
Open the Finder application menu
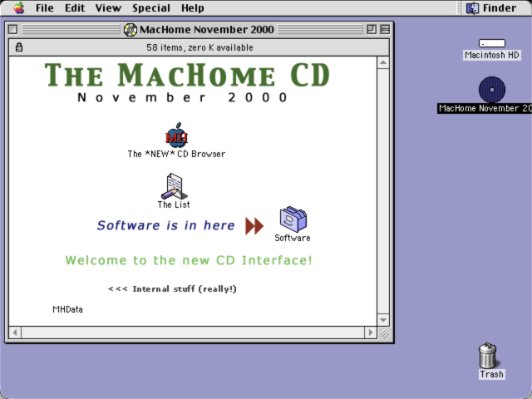click(491, 7)
